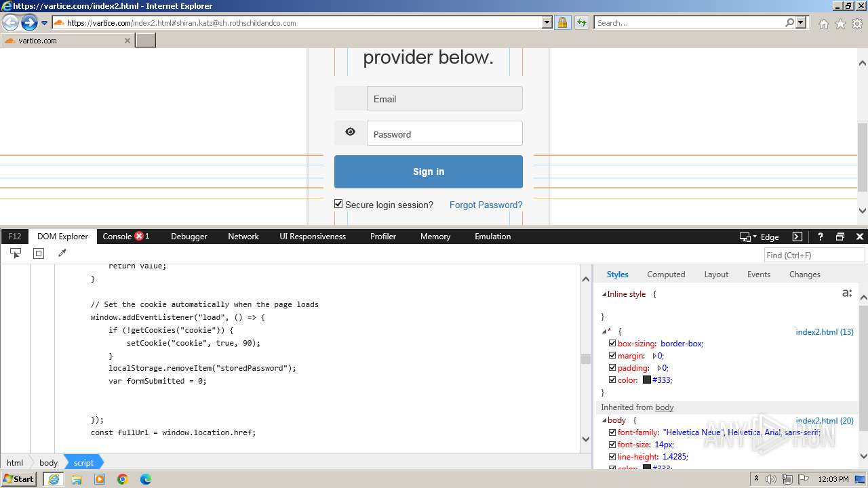The image size is (868, 488).
Task: Focus the Find (Ctrl+F) search box
Action: click(x=814, y=255)
